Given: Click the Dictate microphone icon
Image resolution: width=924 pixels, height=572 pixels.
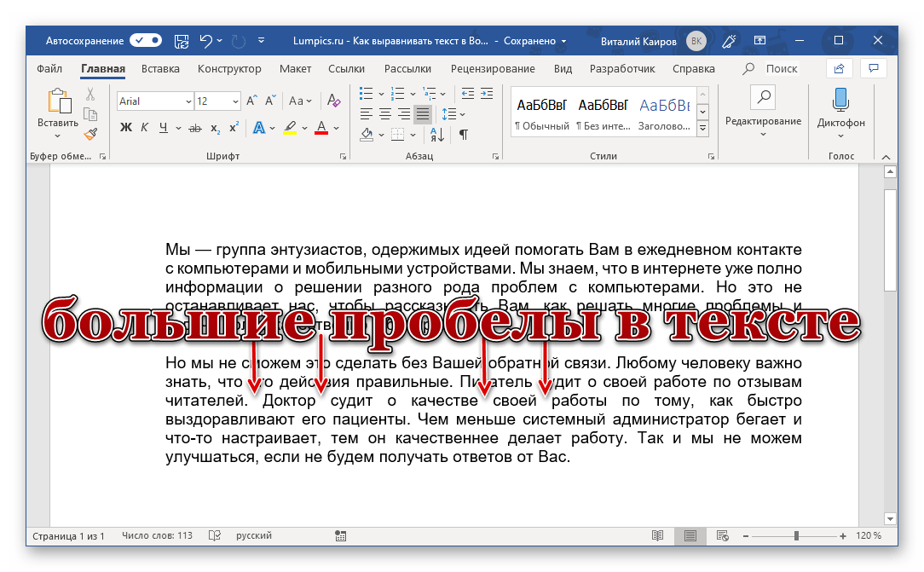Looking at the screenshot, I should click(840, 100).
